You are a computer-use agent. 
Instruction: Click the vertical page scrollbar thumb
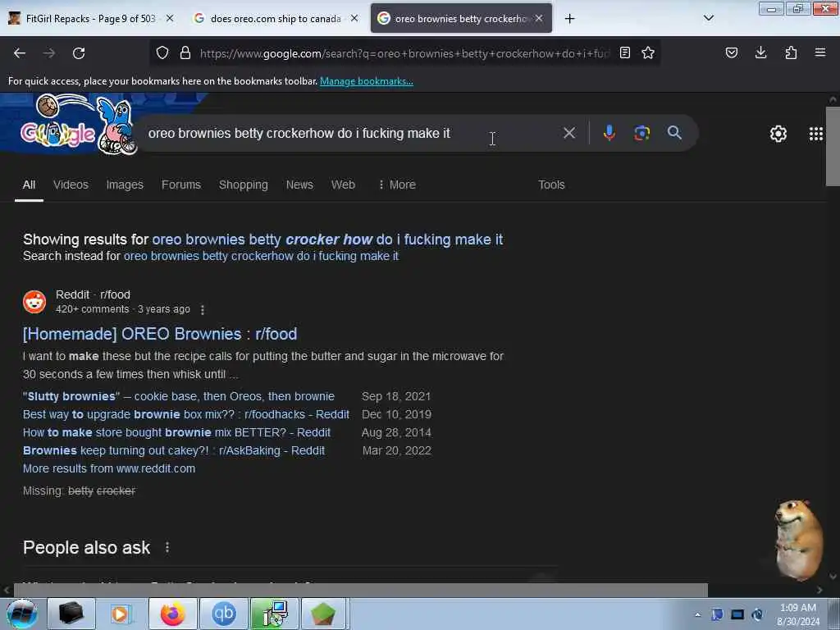pyautogui.click(x=833, y=146)
